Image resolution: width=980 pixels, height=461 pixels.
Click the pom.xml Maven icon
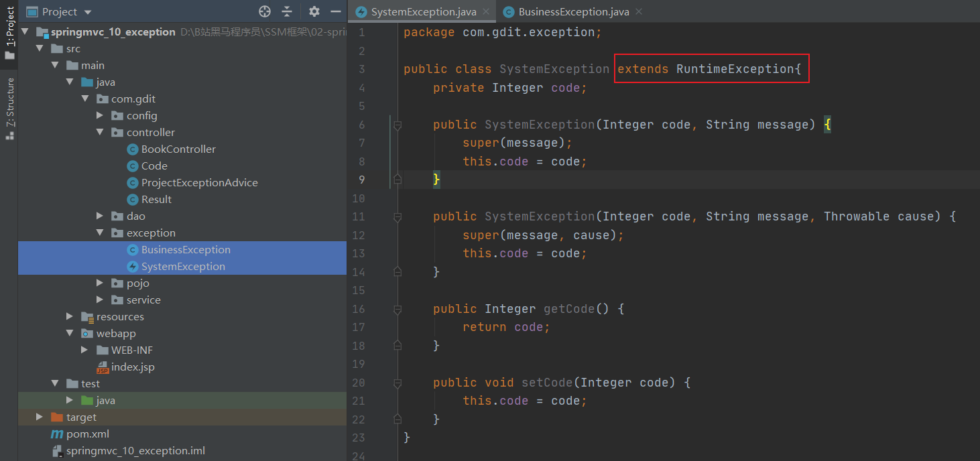[x=57, y=434]
